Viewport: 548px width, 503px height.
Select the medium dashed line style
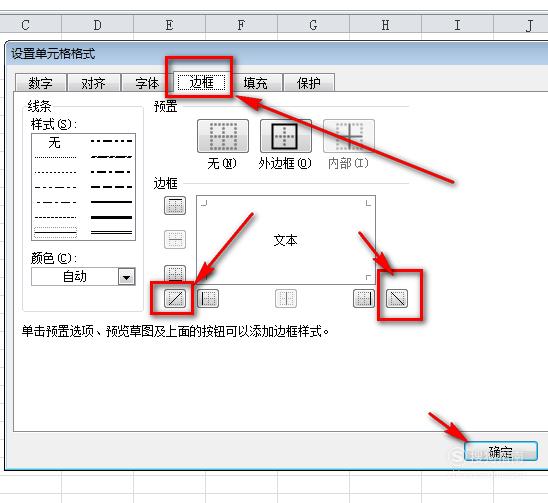(x=111, y=187)
